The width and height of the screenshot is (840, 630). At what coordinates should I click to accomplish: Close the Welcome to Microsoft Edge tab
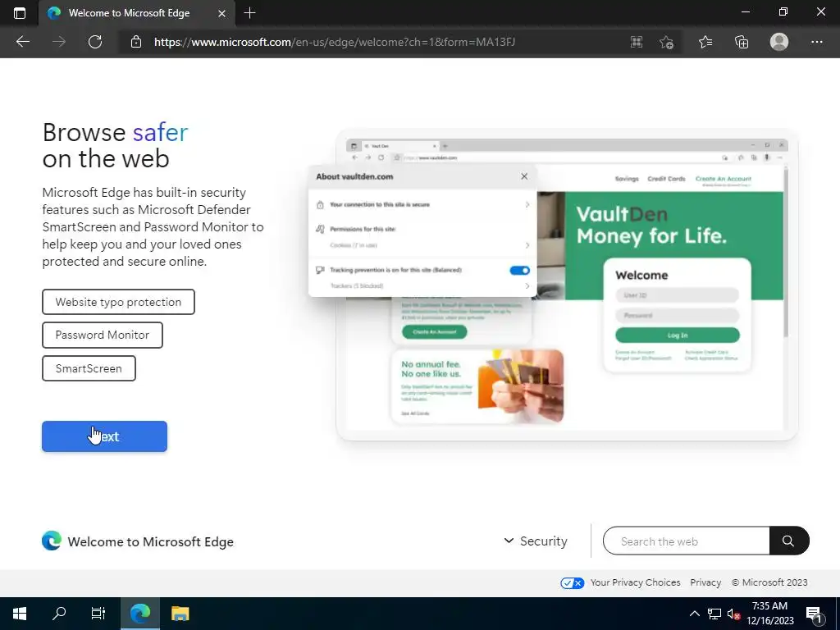coord(221,13)
